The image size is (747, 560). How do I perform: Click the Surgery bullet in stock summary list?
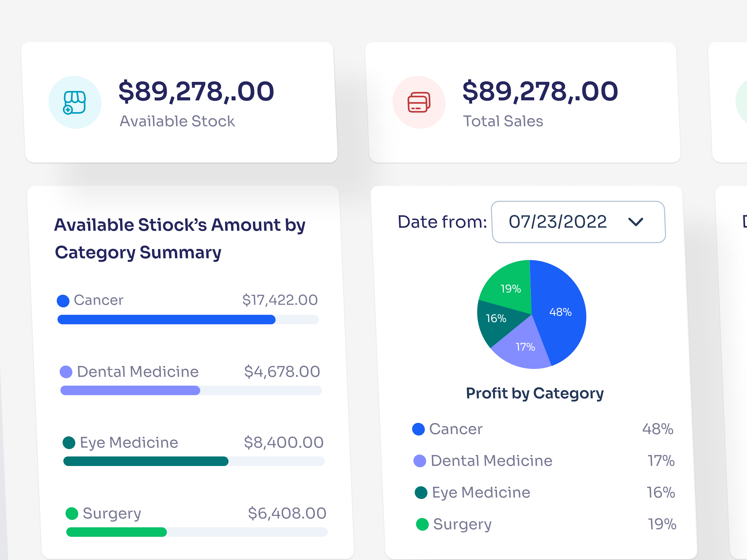click(72, 513)
